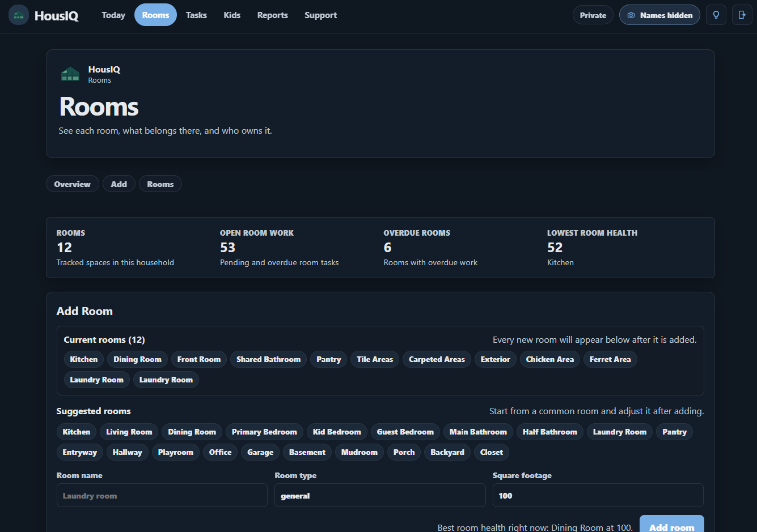Click the Add Room section heading
This screenshot has height=532, width=757.
84,311
